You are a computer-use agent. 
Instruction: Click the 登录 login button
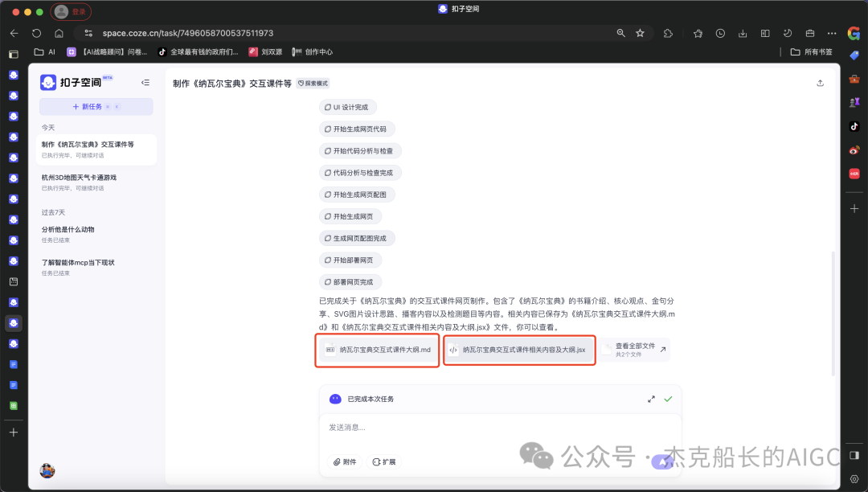[71, 11]
